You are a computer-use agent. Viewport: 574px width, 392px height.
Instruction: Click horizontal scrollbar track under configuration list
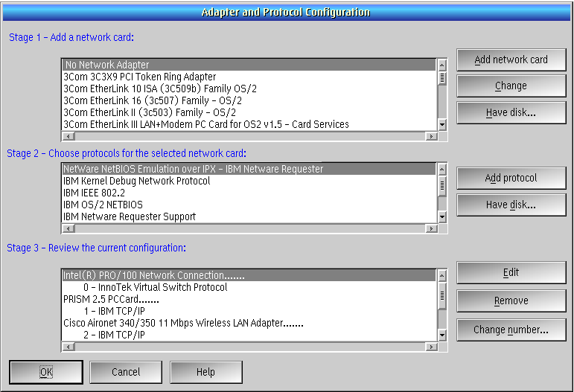[x=250, y=347]
